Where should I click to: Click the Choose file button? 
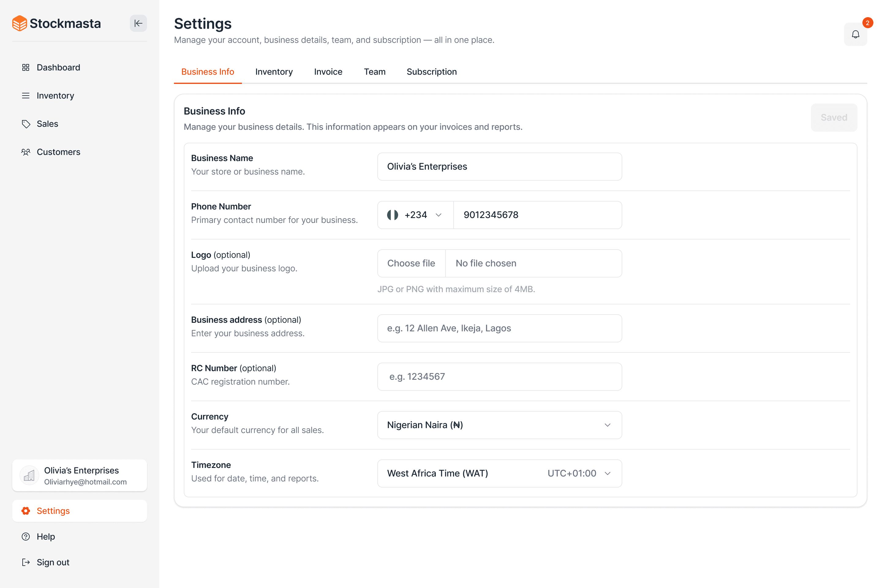411,263
